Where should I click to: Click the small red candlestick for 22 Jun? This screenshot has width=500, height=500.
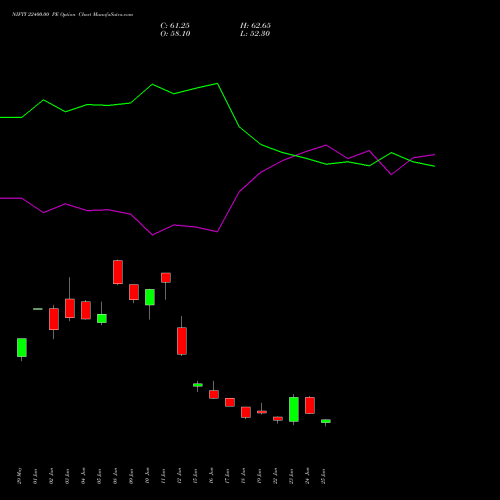tap(278, 419)
